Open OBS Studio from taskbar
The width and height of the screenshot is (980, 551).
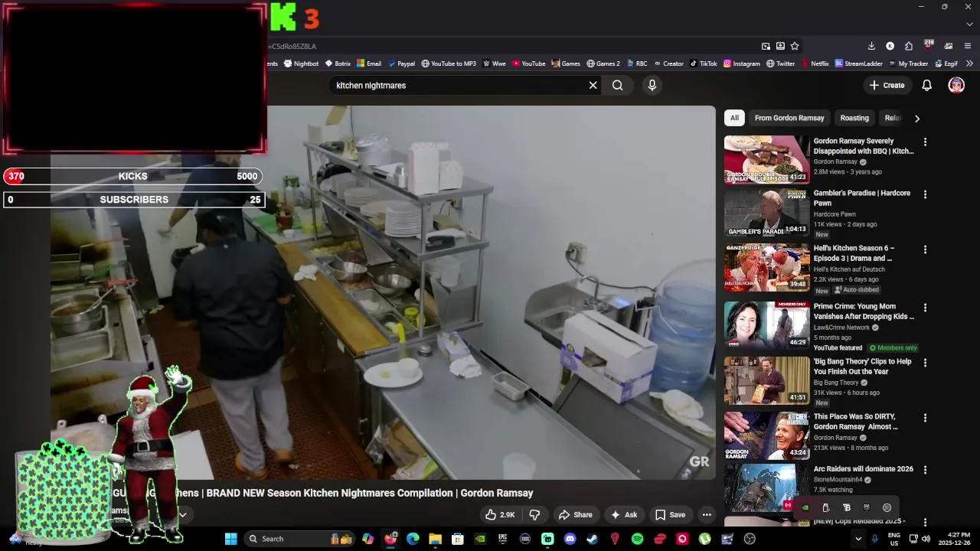point(750,539)
